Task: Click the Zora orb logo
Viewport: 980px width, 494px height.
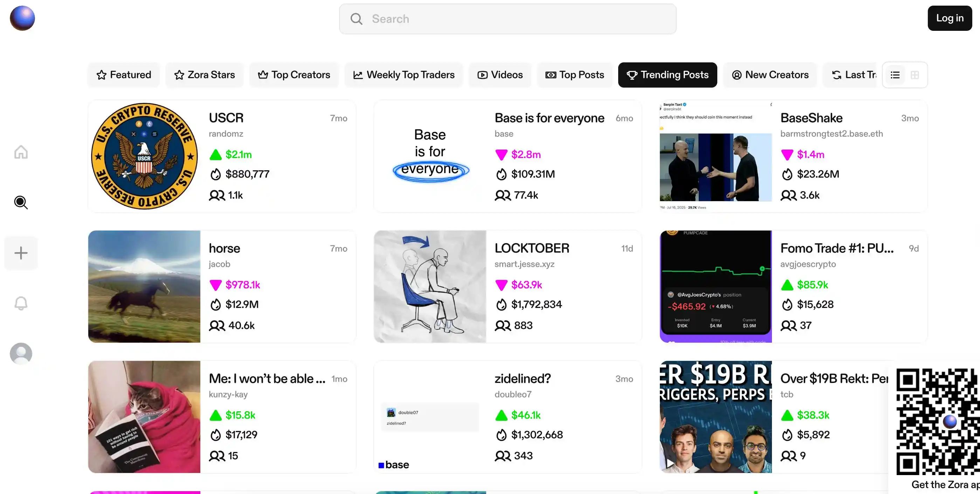Action: [x=22, y=18]
